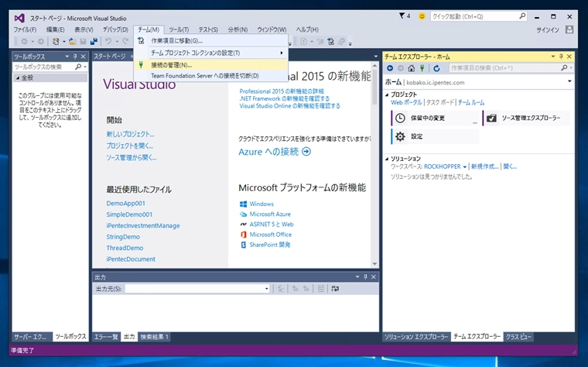Collapse the 全般 toolbox group
This screenshot has width=588, height=367.
tap(18, 77)
